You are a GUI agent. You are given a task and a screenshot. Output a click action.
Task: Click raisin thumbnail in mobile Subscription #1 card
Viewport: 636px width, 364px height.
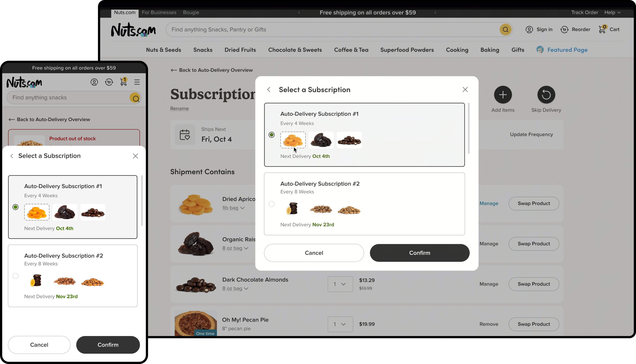pyautogui.click(x=64, y=212)
